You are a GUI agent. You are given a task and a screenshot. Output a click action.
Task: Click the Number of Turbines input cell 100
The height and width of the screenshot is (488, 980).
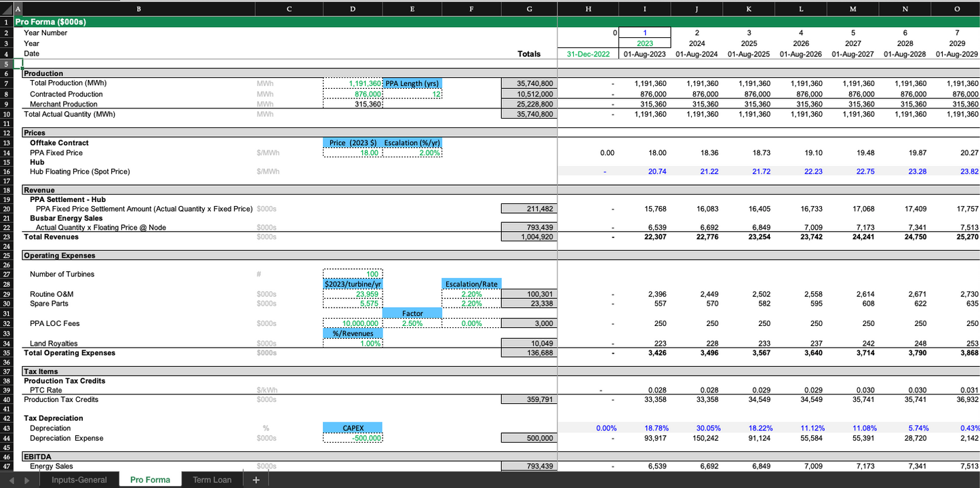point(353,274)
